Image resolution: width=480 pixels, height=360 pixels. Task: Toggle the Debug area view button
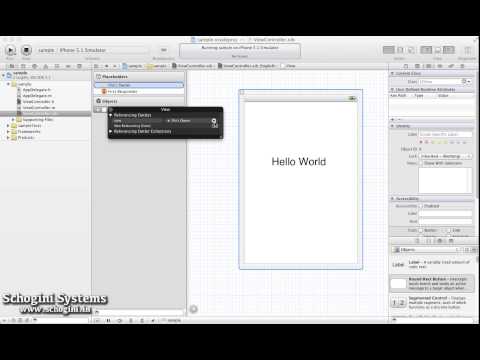click(438, 50)
